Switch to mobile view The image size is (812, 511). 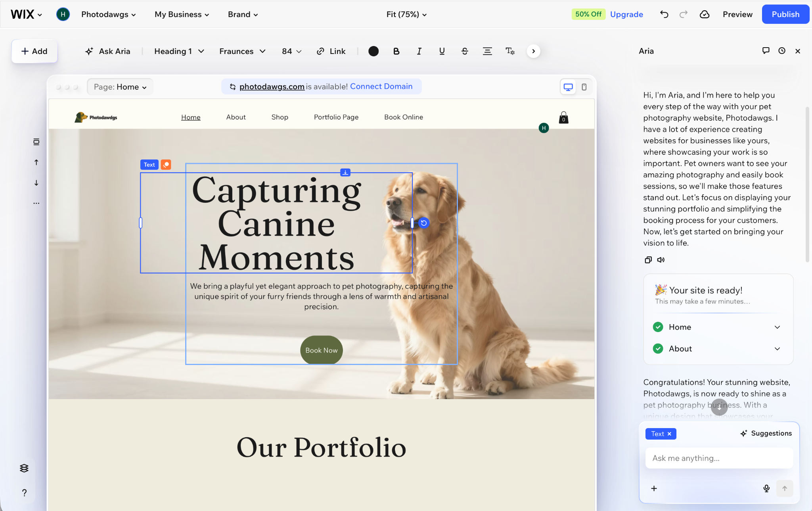click(x=584, y=87)
